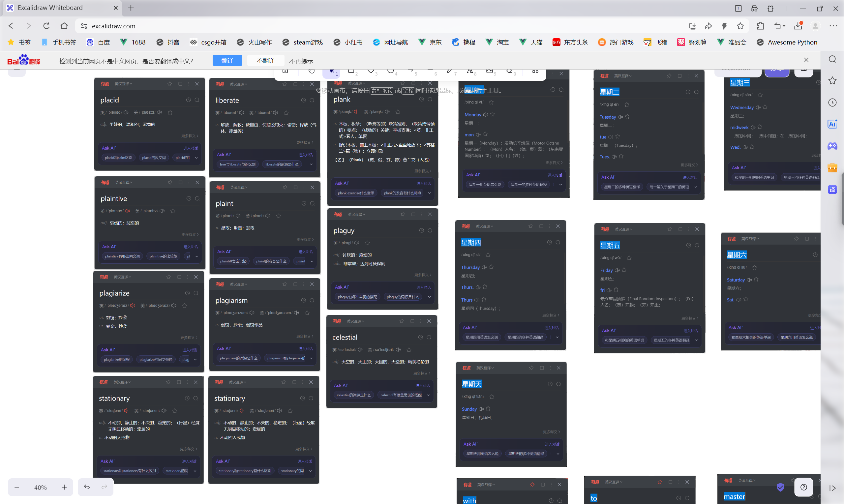844x504 pixels.
Task: Select the Excalidraw pencil draw tool
Action: tap(450, 71)
